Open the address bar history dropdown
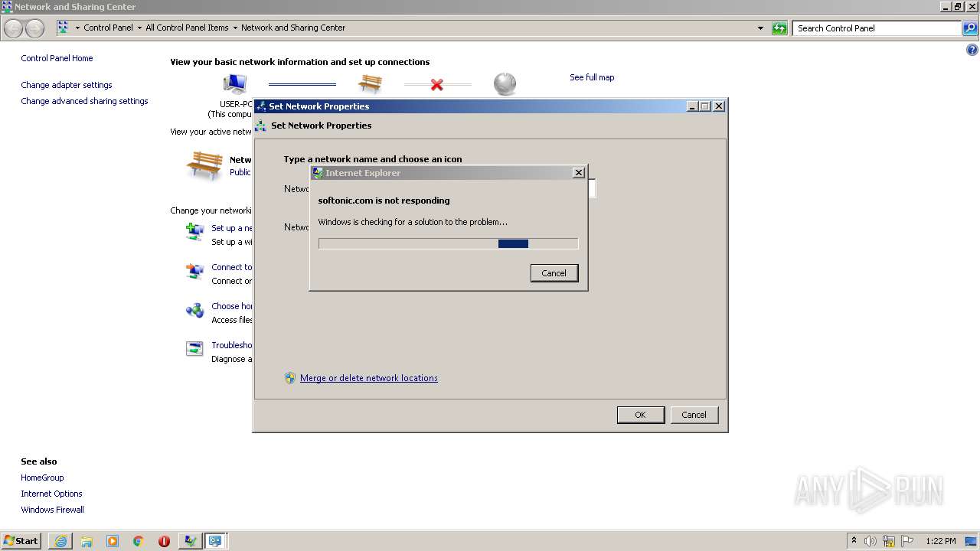The height and width of the screenshot is (551, 980). click(x=760, y=28)
